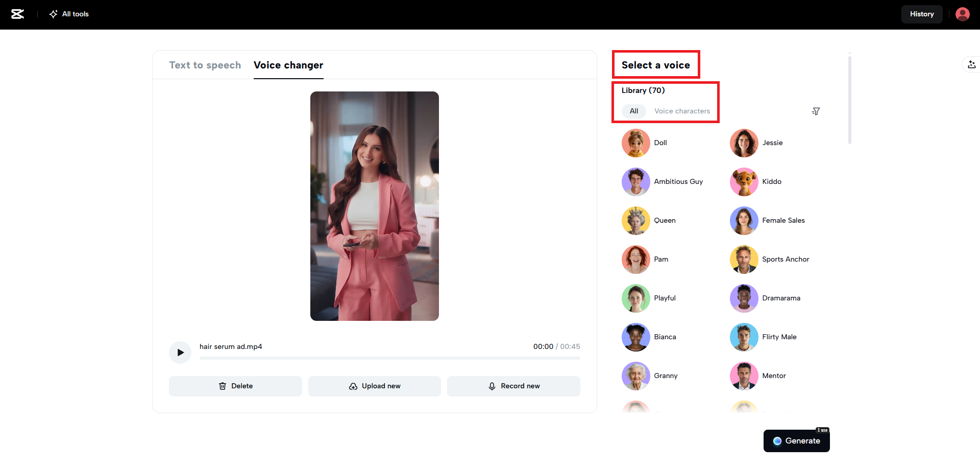Click the CapCut logo in top left
980x468 pixels.
click(18, 14)
